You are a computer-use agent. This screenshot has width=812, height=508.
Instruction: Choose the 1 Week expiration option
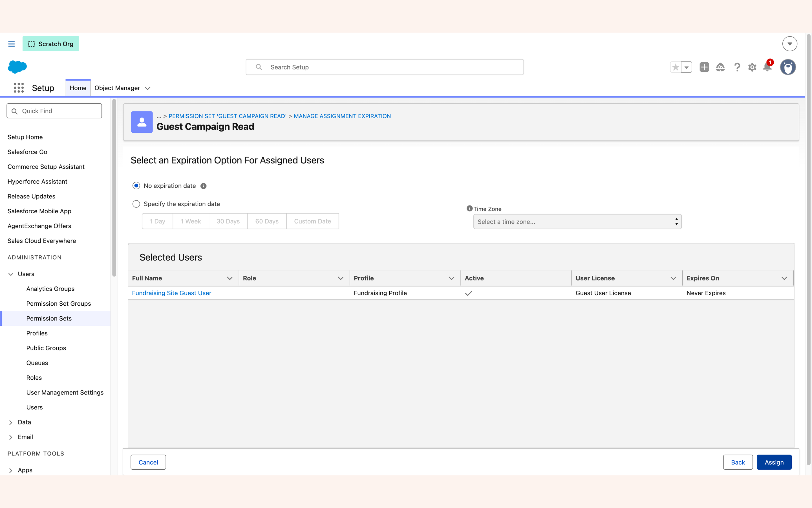191,221
